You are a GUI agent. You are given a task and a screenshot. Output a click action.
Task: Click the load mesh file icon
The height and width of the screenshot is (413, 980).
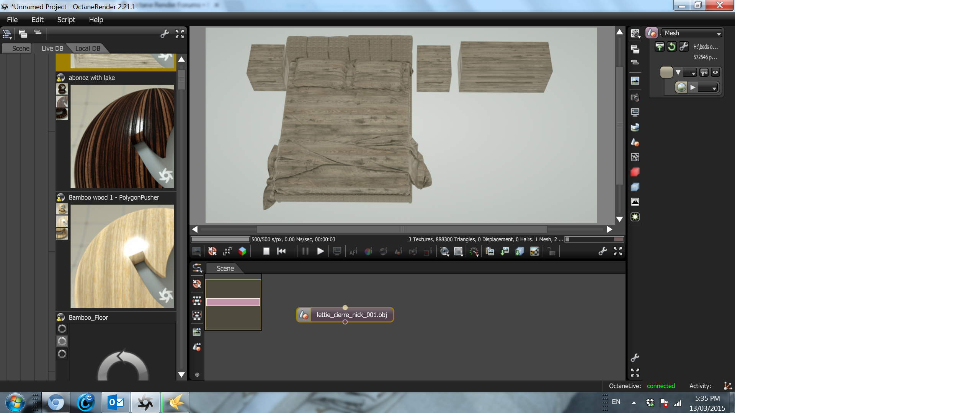(x=660, y=47)
